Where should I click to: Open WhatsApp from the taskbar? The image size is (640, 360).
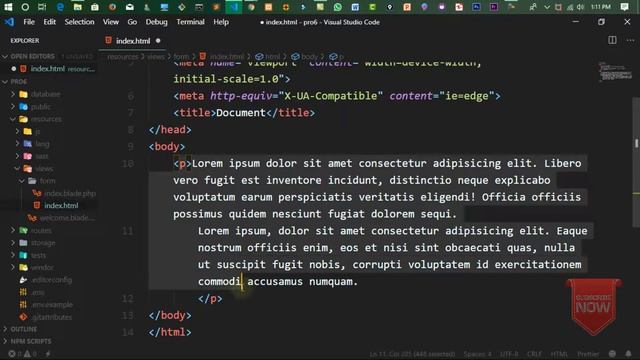338,7
